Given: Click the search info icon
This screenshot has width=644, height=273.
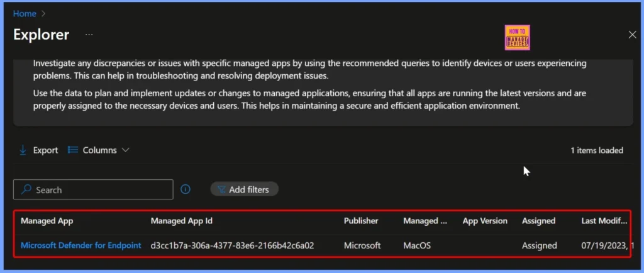Looking at the screenshot, I should (x=186, y=189).
